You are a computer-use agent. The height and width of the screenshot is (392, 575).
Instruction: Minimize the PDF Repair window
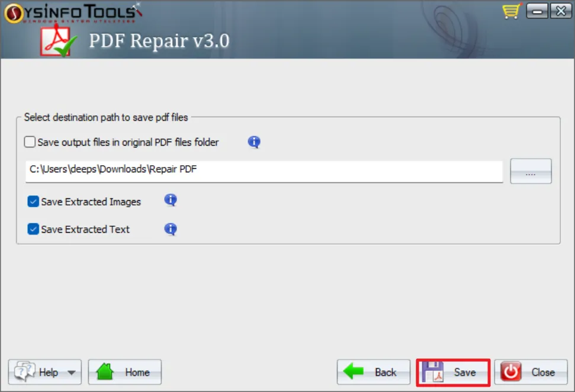tap(537, 11)
